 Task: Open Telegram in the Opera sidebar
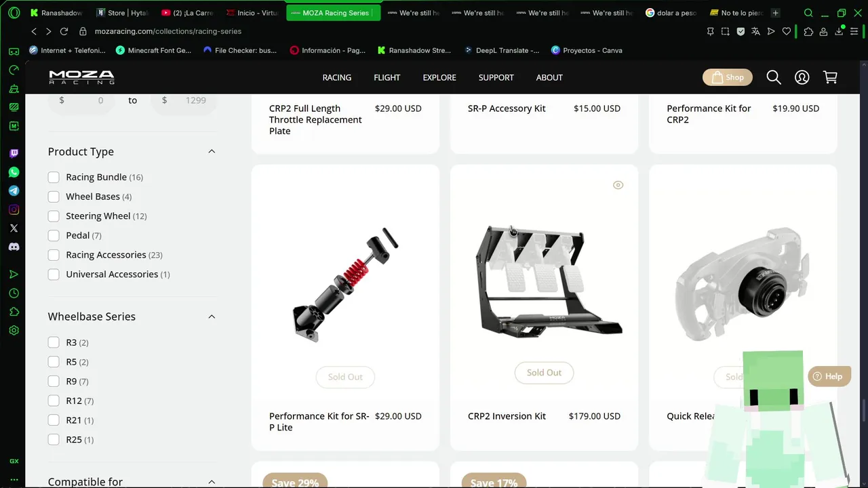click(14, 191)
